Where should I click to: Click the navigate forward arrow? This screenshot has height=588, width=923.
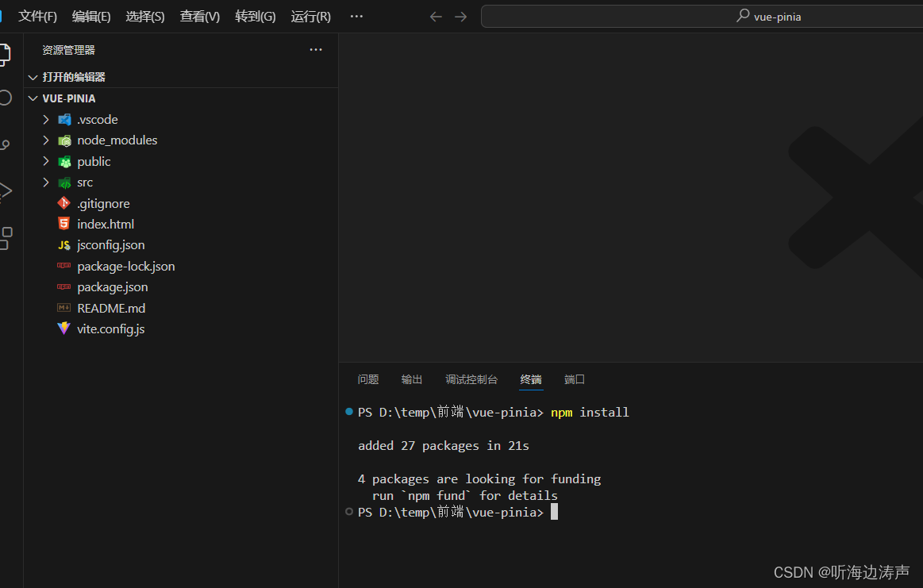coord(461,17)
